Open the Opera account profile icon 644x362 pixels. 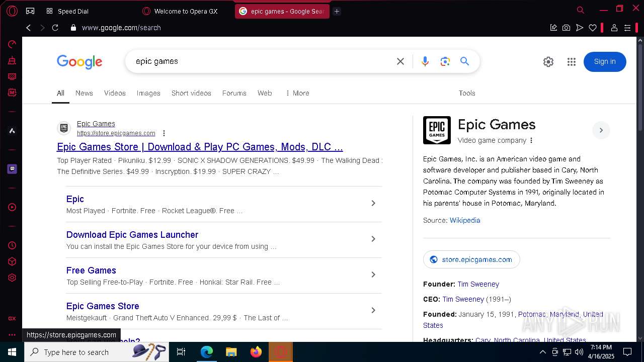click(x=614, y=28)
